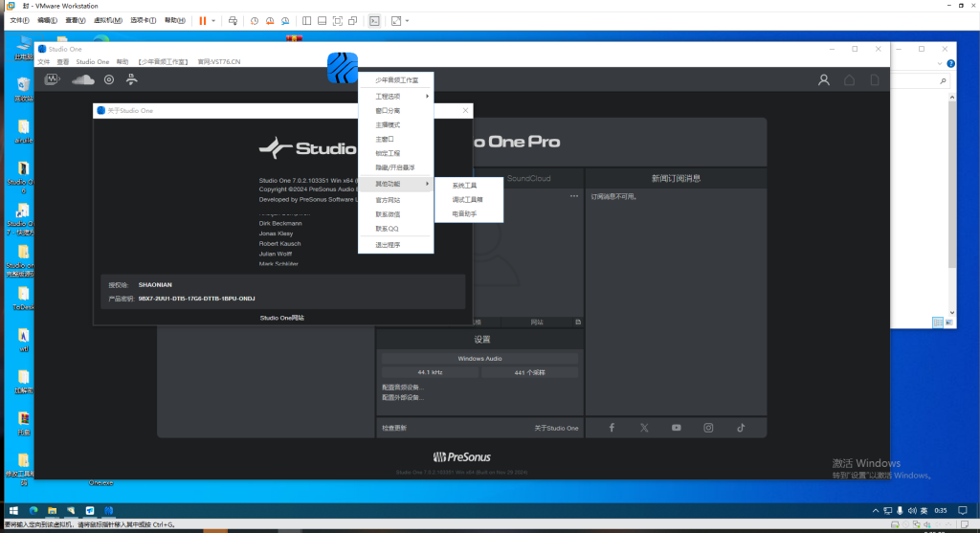The height and width of the screenshot is (533, 980).
Task: Click the page icon right of the home icon
Action: 875,80
